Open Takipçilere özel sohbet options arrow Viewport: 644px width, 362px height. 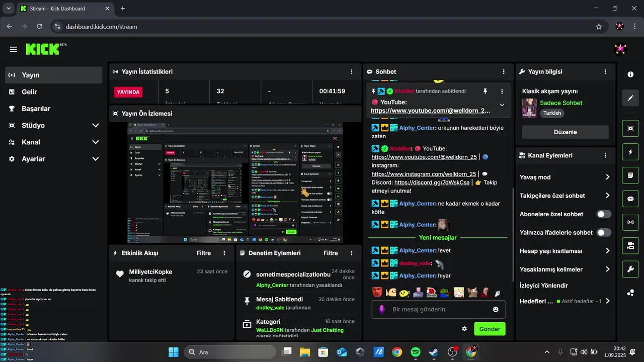point(607,196)
